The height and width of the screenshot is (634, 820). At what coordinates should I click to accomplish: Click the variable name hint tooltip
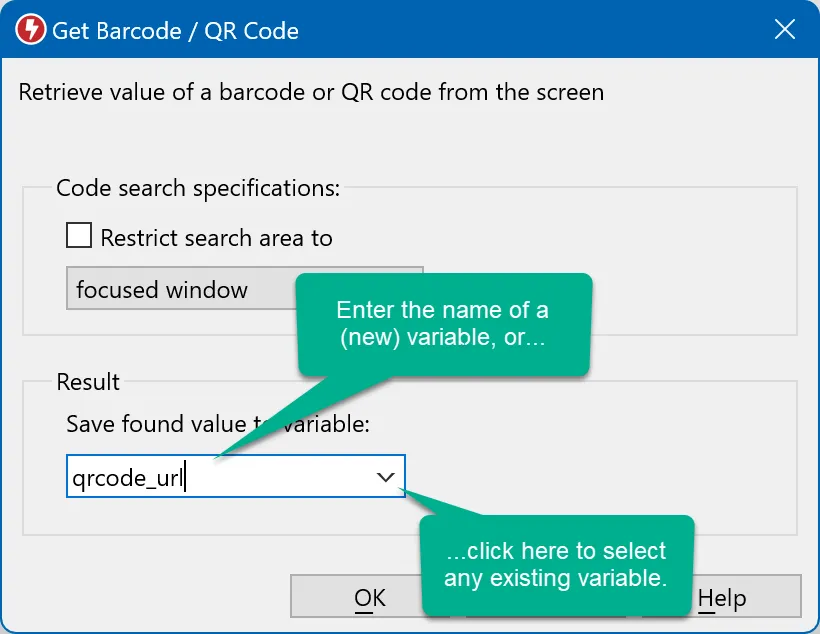[443, 324]
